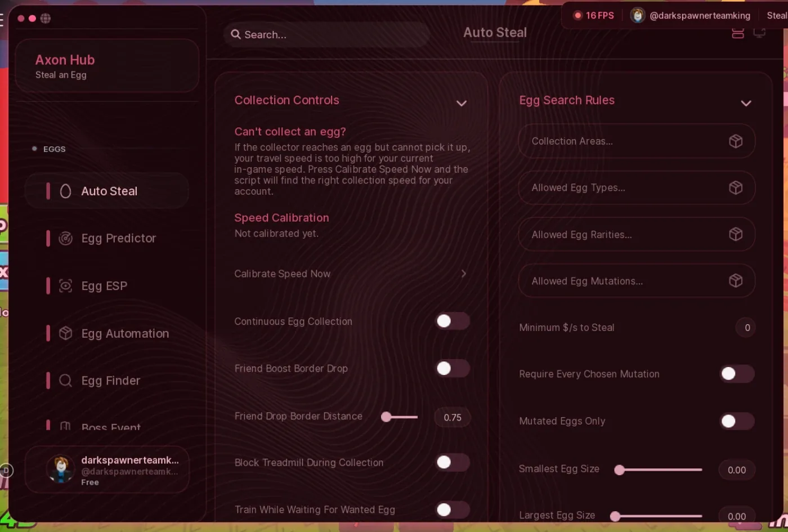This screenshot has height=532, width=788.
Task: Click the Friend Drop Border Distance 0.75 value
Action: click(453, 418)
